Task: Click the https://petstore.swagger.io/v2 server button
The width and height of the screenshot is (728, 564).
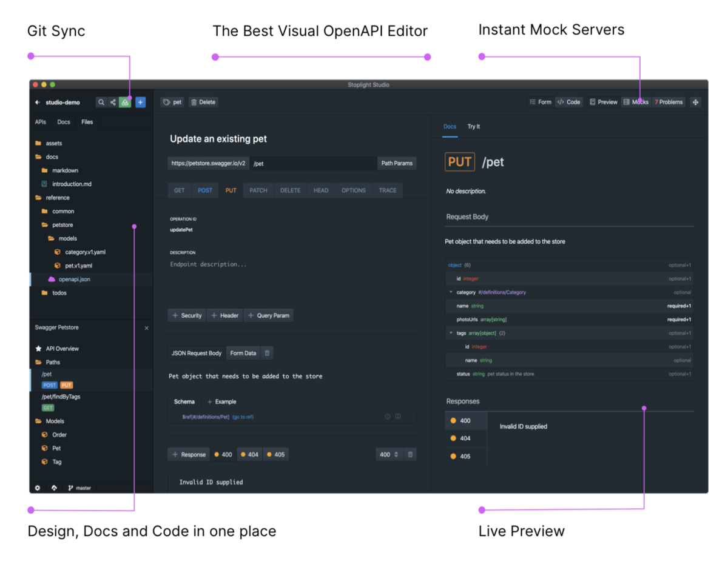Action: (x=208, y=163)
